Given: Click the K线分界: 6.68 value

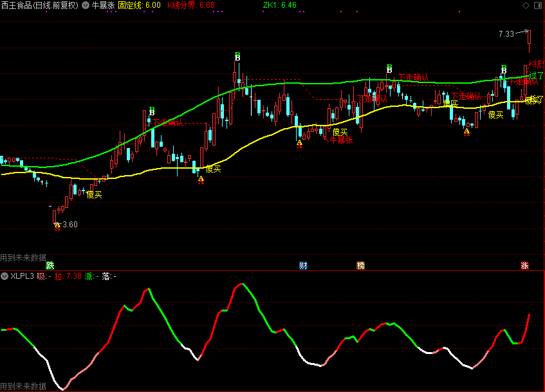Looking at the screenshot, I should [x=191, y=5].
